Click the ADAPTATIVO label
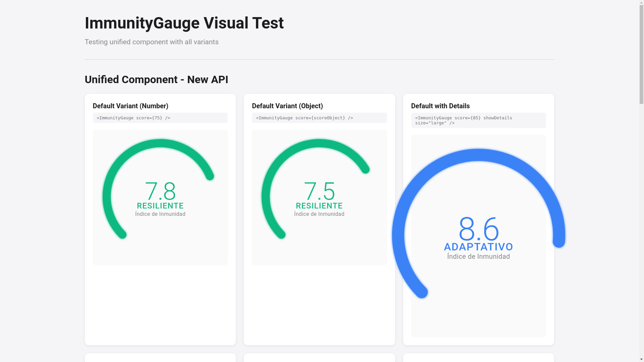The width and height of the screenshot is (644, 362). pyautogui.click(x=479, y=247)
